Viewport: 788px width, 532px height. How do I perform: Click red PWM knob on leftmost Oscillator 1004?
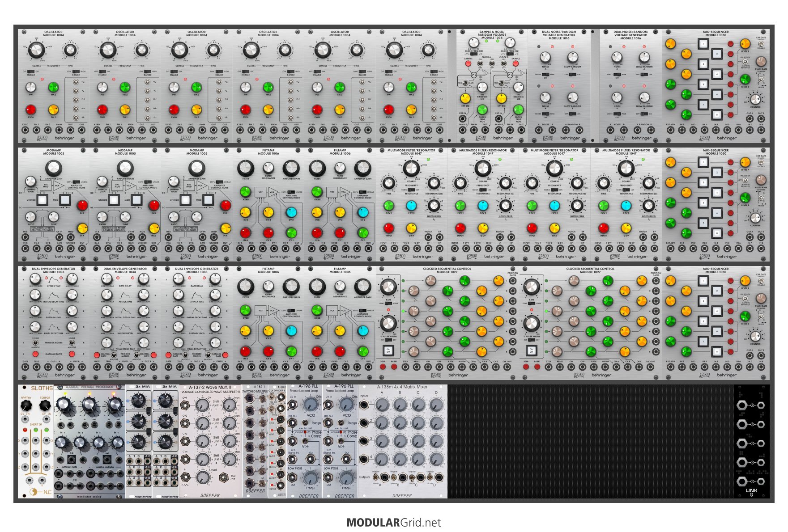click(30, 110)
